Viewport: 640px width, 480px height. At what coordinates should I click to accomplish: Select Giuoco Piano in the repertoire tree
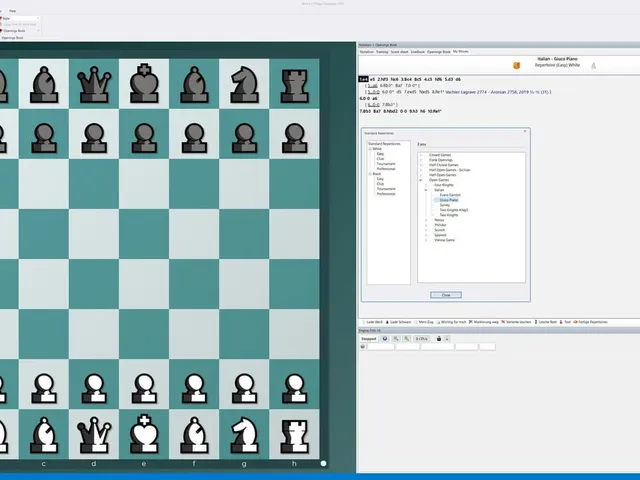(x=449, y=200)
